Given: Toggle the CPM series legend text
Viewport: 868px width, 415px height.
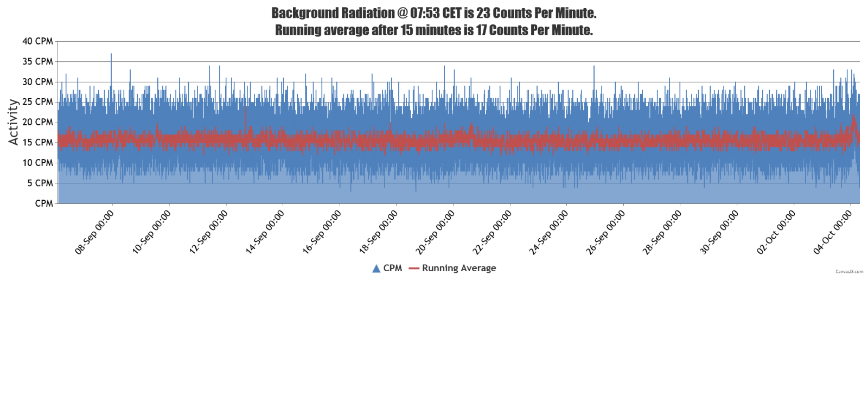Looking at the screenshot, I should pyautogui.click(x=393, y=268).
